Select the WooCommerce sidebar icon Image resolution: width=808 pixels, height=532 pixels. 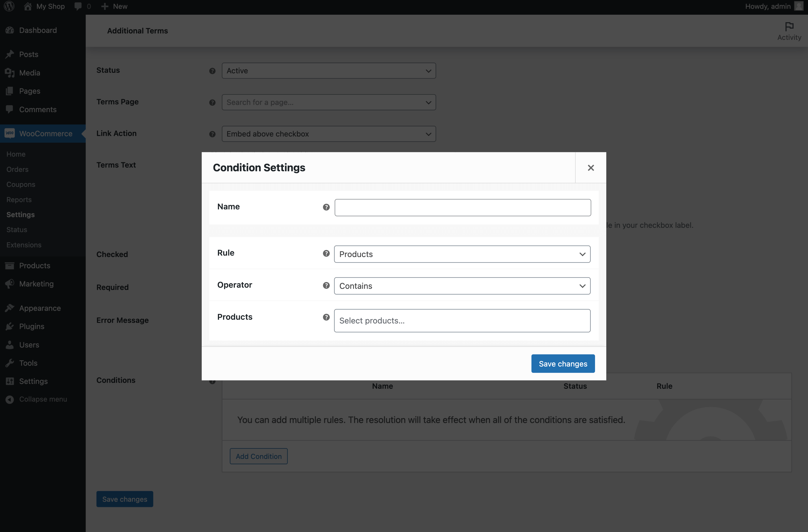(10, 133)
